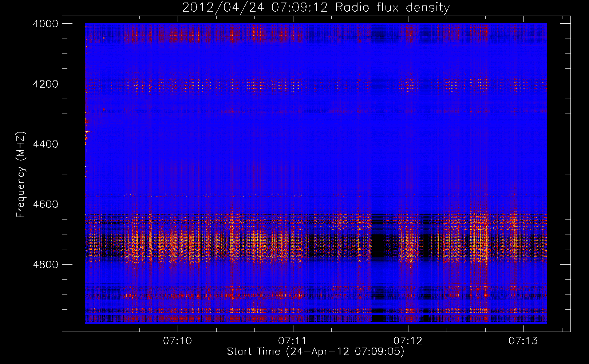The width and height of the screenshot is (589, 364).
Task: Select the 4600 frequency axis label
Action: pyautogui.click(x=46, y=204)
